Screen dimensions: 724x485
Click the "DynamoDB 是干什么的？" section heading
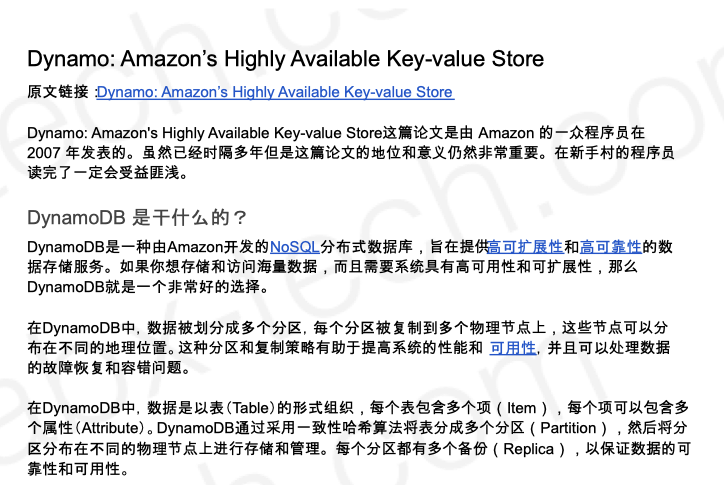click(137, 218)
